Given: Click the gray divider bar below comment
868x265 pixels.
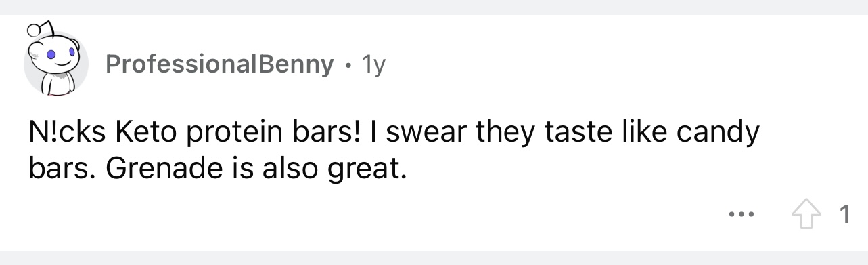Looking at the screenshot, I should 434,258.
